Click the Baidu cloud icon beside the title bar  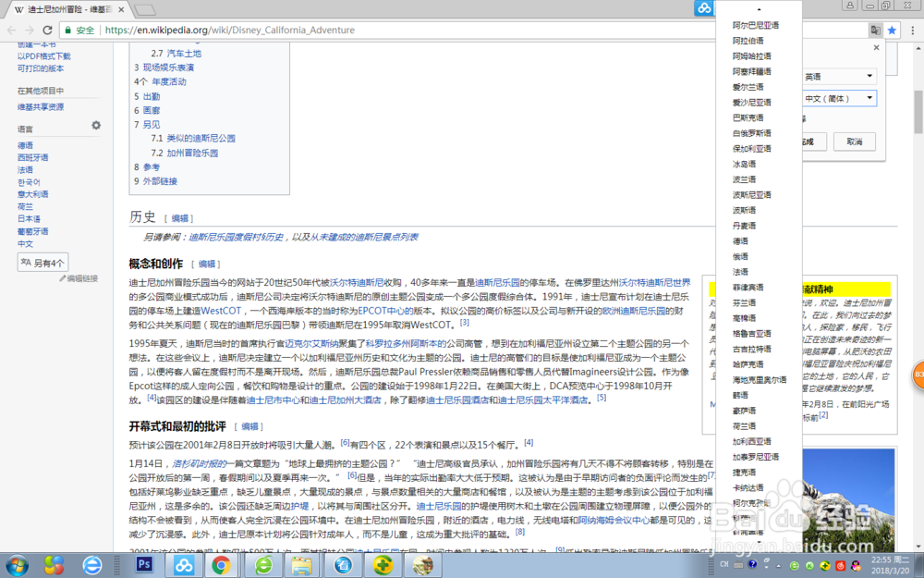(703, 7)
